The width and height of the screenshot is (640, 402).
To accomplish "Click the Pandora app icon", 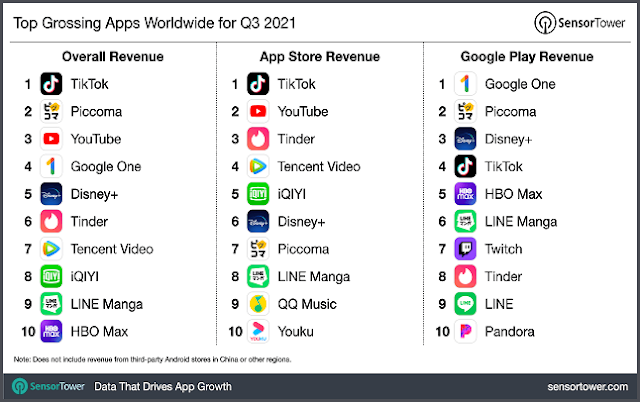I will (465, 331).
